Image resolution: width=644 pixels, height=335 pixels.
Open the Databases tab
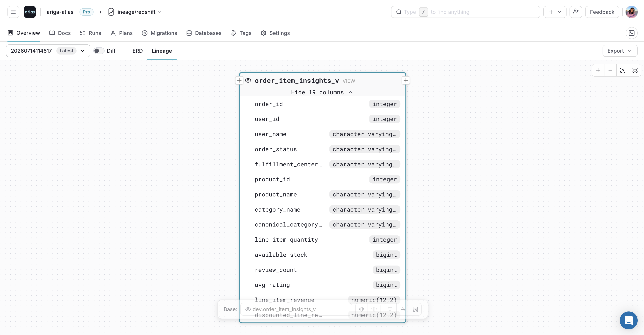tap(204, 33)
